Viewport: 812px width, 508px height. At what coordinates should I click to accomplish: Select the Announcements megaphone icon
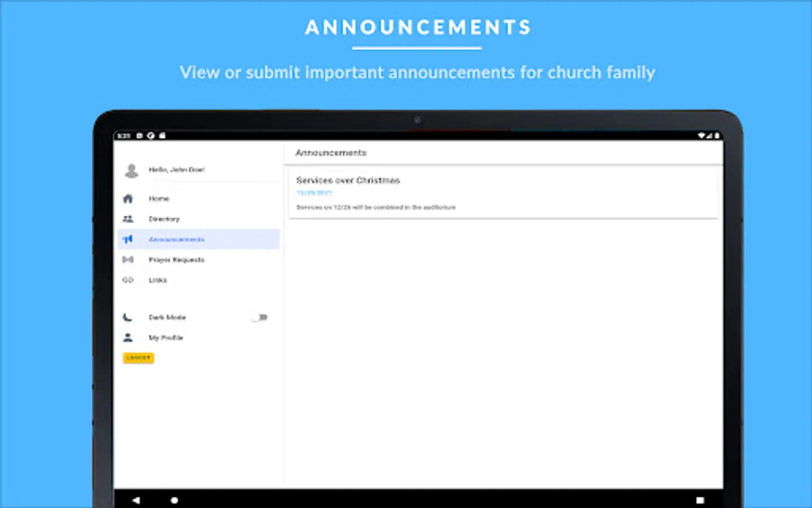coord(128,239)
